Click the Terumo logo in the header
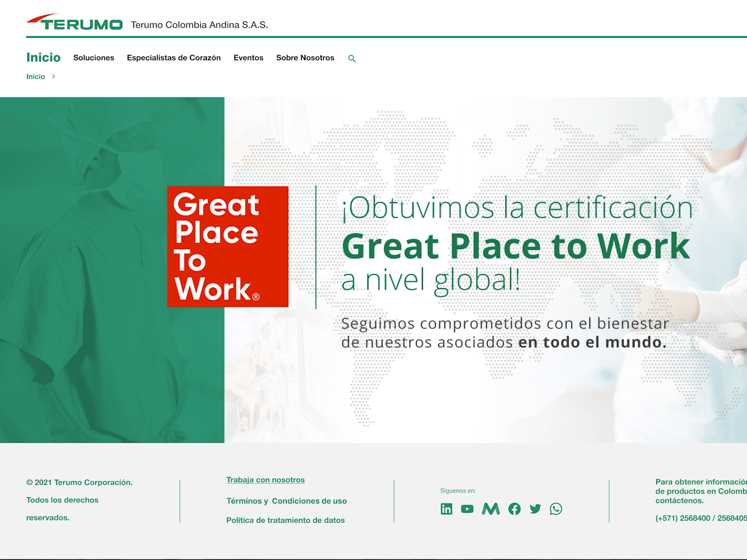The height and width of the screenshot is (560, 747). (x=75, y=22)
